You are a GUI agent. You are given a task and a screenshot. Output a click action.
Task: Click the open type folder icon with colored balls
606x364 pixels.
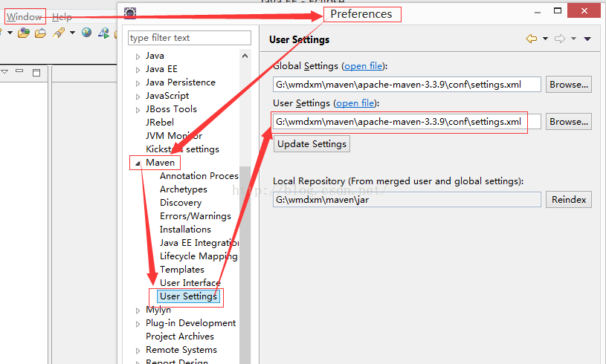coord(24,33)
